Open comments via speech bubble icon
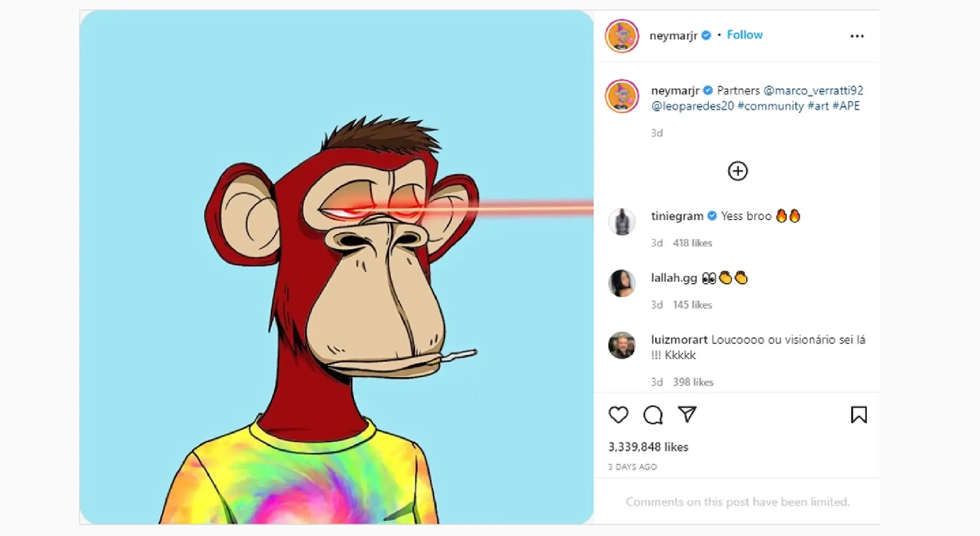 (x=653, y=415)
